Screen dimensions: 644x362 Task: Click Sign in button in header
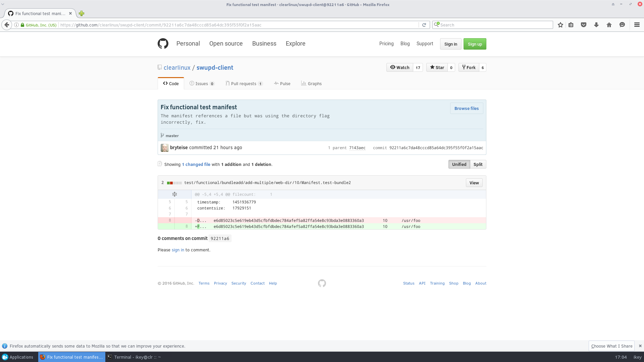tap(450, 44)
